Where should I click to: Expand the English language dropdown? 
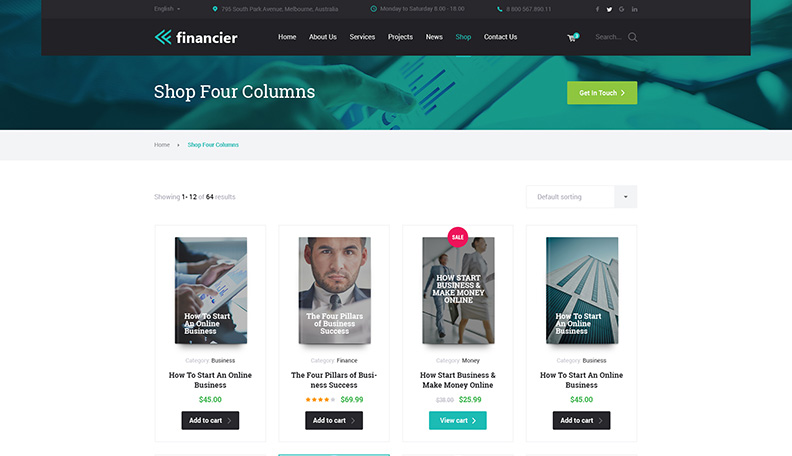[x=167, y=9]
